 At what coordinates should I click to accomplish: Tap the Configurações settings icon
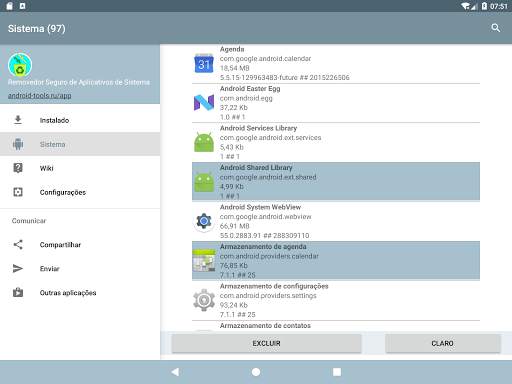tap(18, 192)
